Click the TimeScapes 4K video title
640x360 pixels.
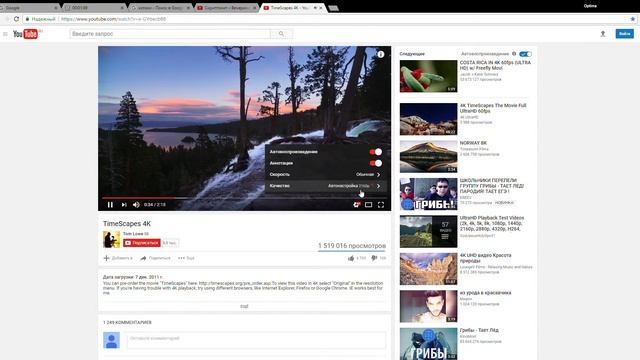click(x=127, y=224)
